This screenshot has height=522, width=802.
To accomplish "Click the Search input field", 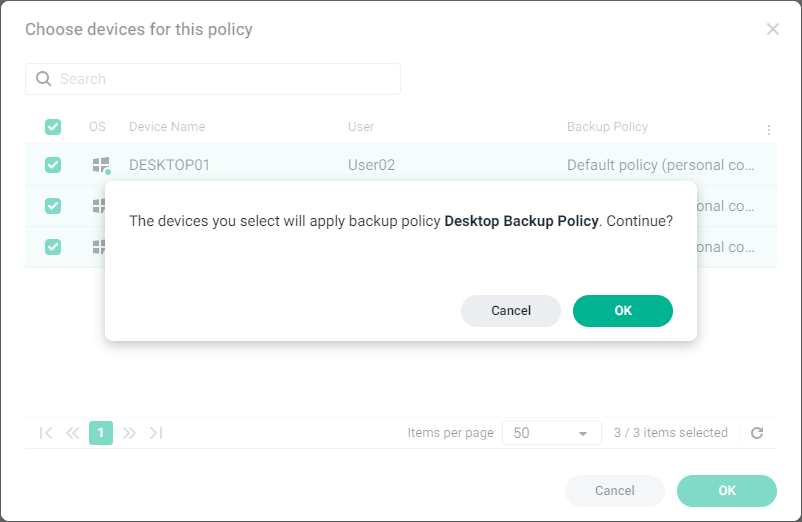I will [225, 79].
